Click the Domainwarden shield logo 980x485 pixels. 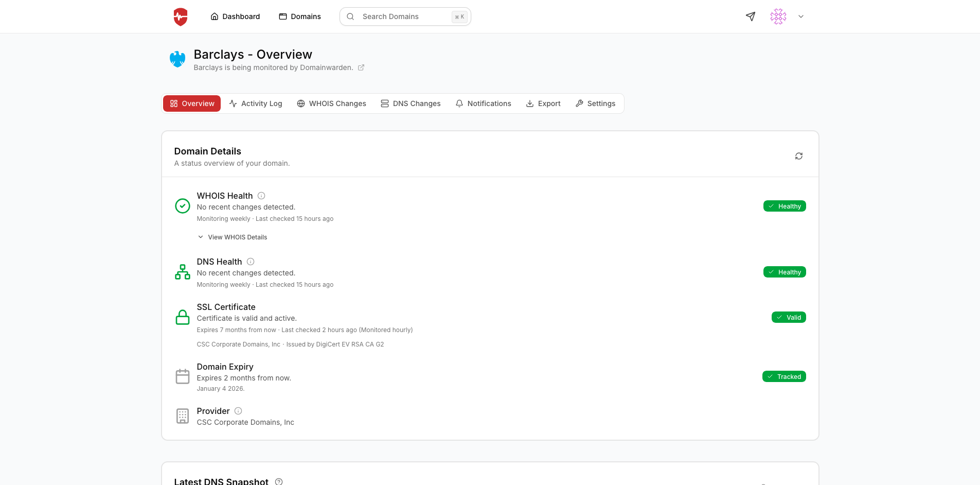pyautogui.click(x=181, y=16)
